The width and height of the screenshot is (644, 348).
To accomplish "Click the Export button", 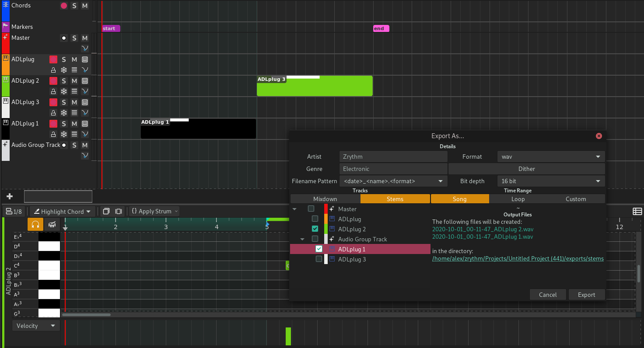I will coord(587,295).
